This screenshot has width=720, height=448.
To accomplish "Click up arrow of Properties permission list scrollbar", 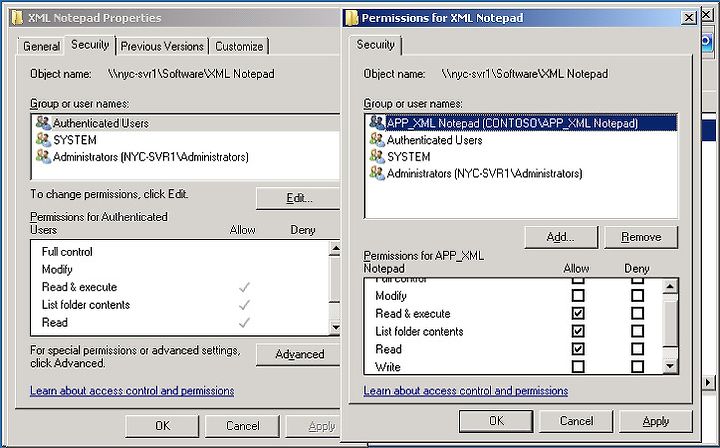I will [x=335, y=249].
